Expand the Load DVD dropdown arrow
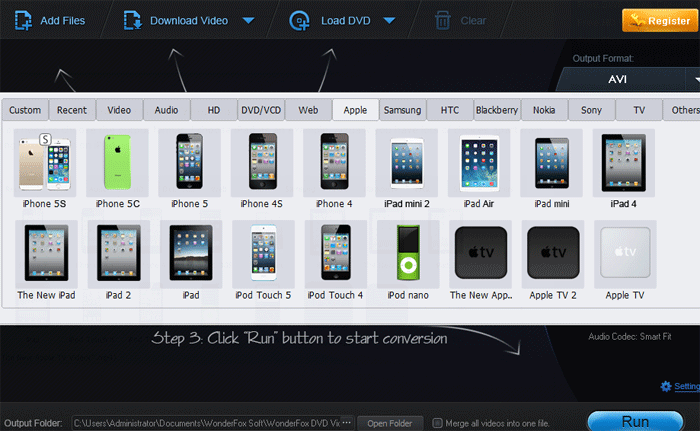This screenshot has width=700, height=431. [x=389, y=21]
